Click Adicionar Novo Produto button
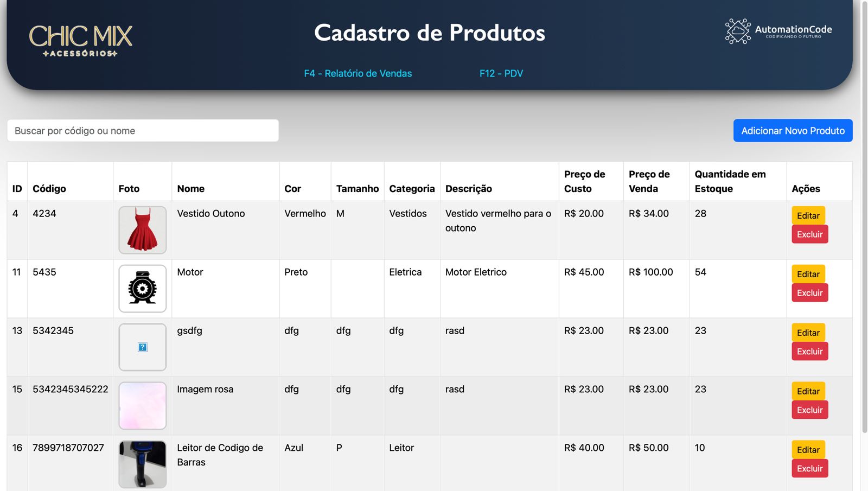868x491 pixels. coord(793,131)
